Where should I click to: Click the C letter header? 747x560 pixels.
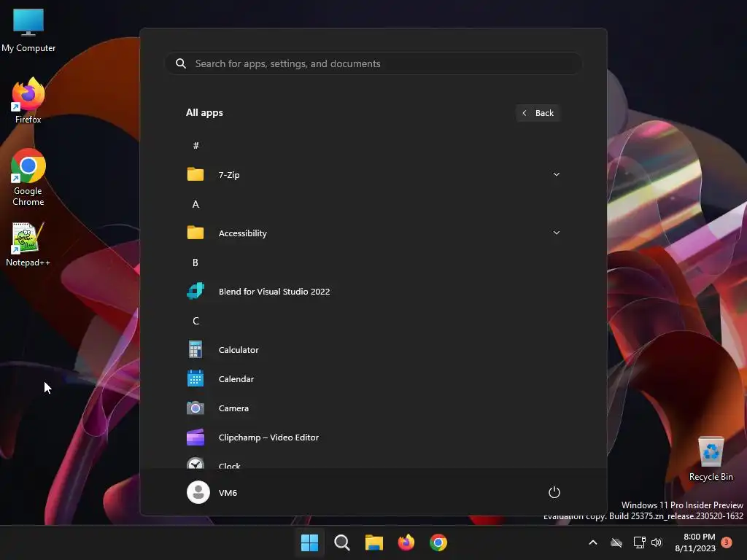coord(196,321)
